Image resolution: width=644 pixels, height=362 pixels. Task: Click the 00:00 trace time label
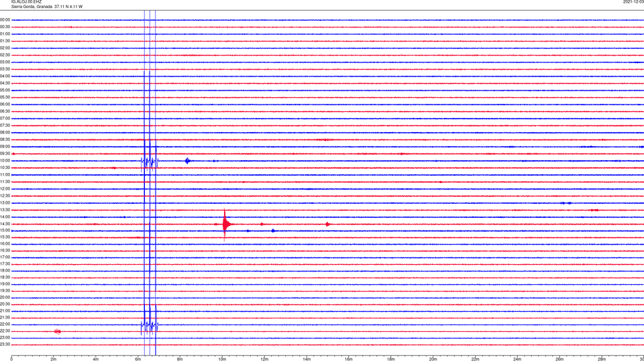click(x=5, y=19)
